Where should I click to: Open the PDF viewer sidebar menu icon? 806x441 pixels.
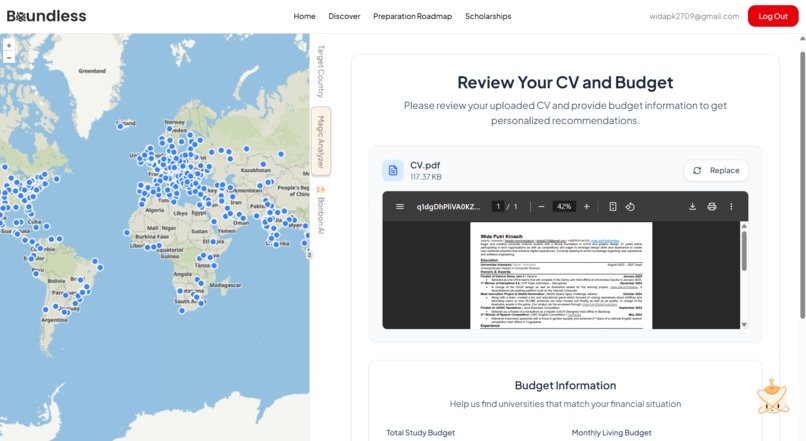click(x=399, y=207)
